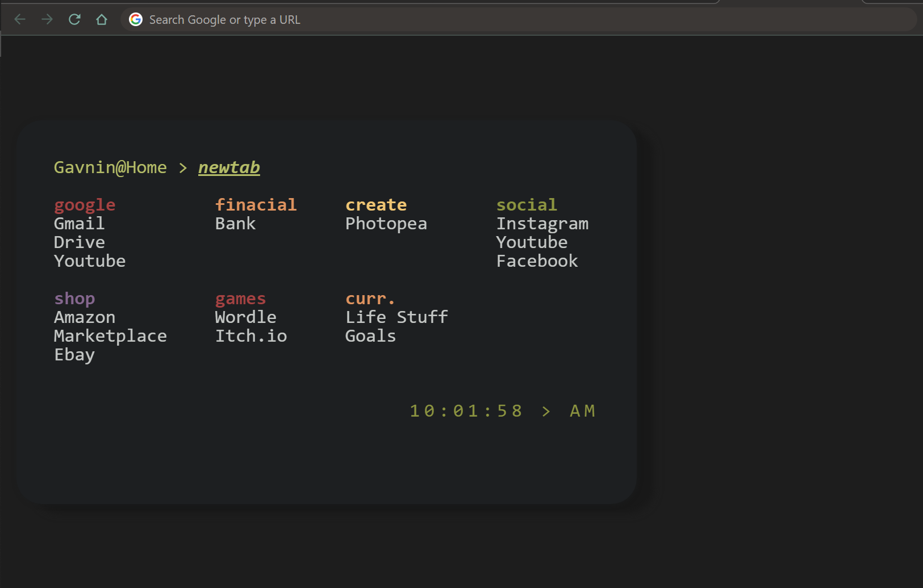The height and width of the screenshot is (588, 923).
Task: Reload the page using the refresh icon
Action: pos(74,19)
